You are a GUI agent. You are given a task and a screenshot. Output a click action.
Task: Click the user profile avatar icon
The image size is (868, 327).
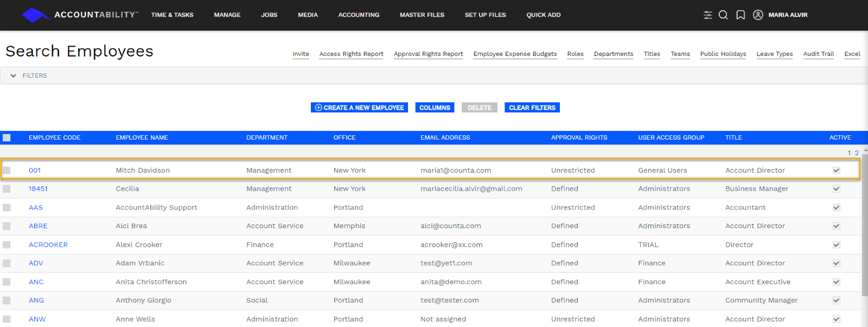point(758,15)
